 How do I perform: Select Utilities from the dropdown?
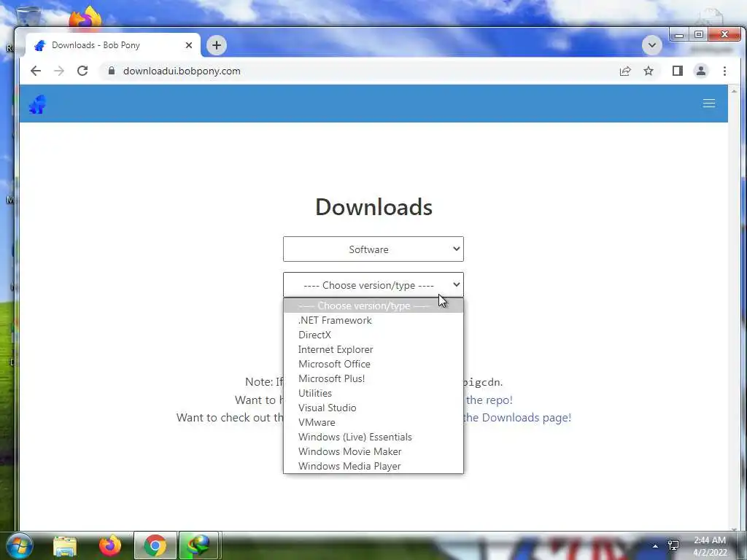[x=373, y=393]
